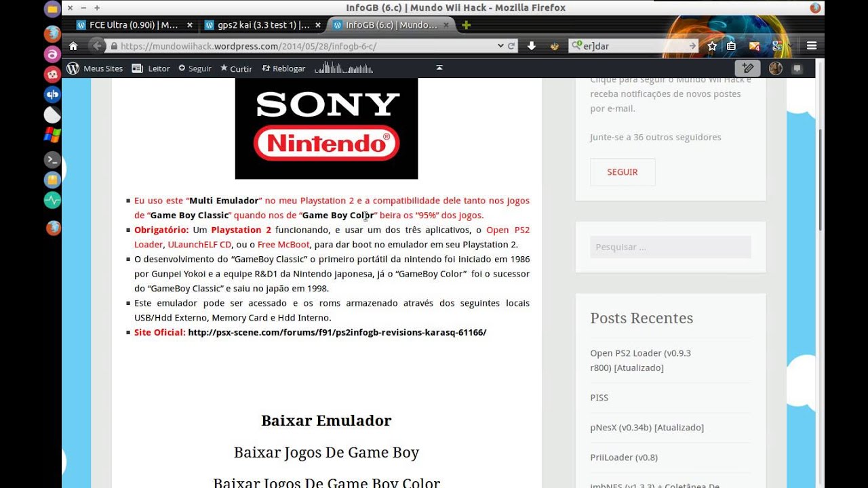Open the user avatar in WordPress bar
Screen dimensions: 868x488
[x=776, y=68]
